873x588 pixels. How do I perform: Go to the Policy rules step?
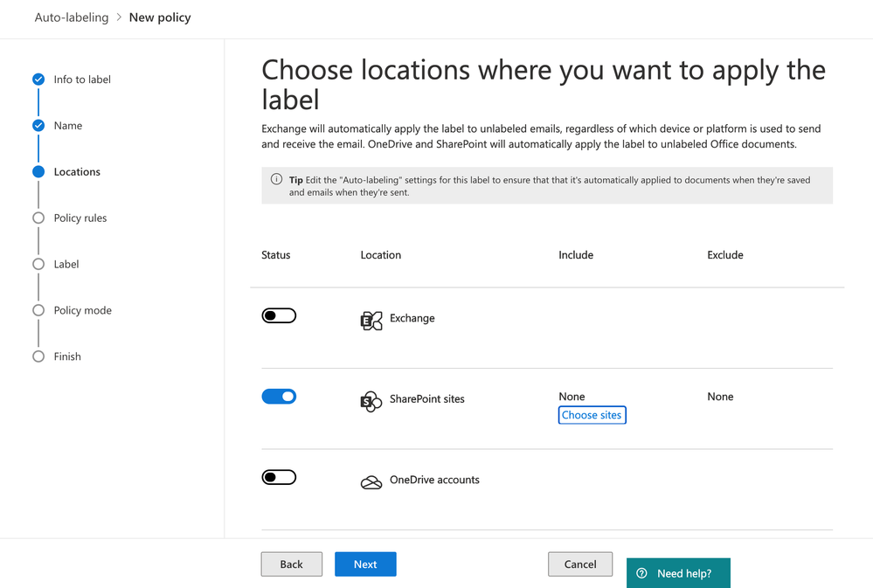[80, 218]
